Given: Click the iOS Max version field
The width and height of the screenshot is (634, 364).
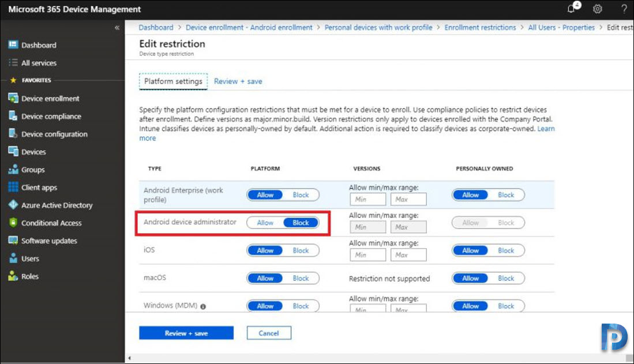Looking at the screenshot, I should [408, 255].
